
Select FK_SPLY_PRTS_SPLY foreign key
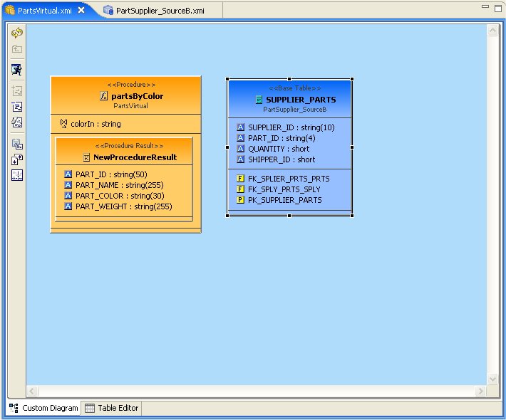[284, 189]
